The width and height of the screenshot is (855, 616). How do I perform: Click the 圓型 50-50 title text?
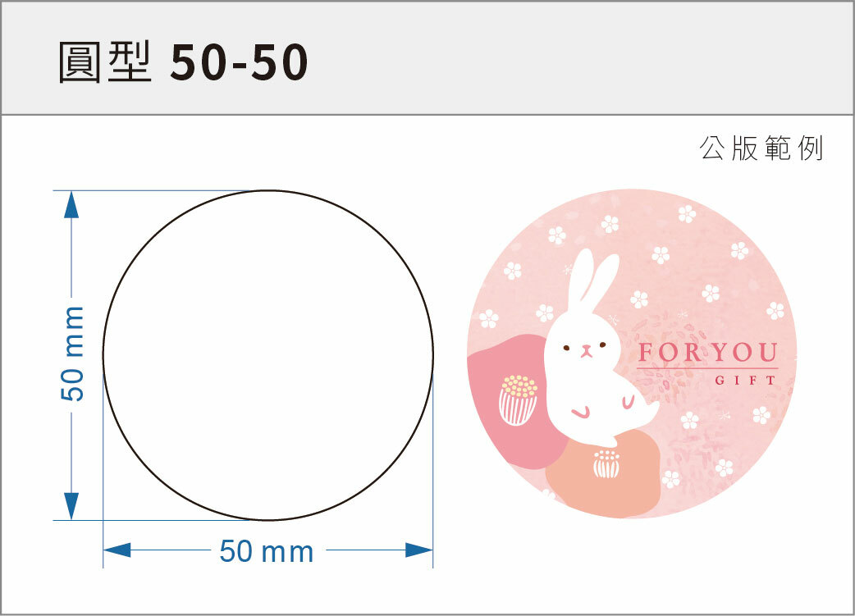183,62
